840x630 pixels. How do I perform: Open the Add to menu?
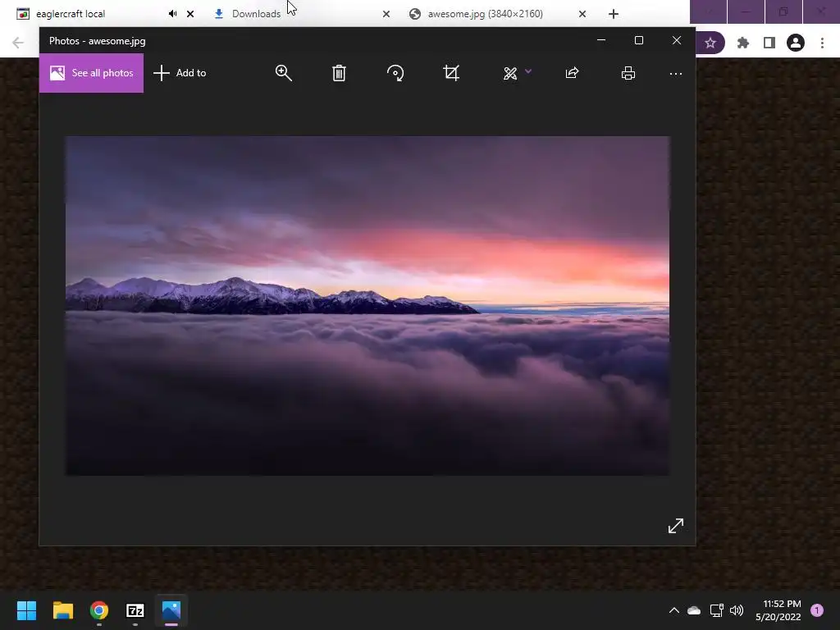pos(180,73)
